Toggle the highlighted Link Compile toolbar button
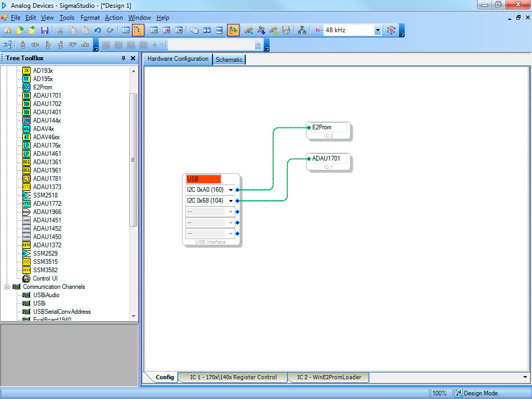This screenshot has width=532, height=399. pyautogui.click(x=233, y=30)
